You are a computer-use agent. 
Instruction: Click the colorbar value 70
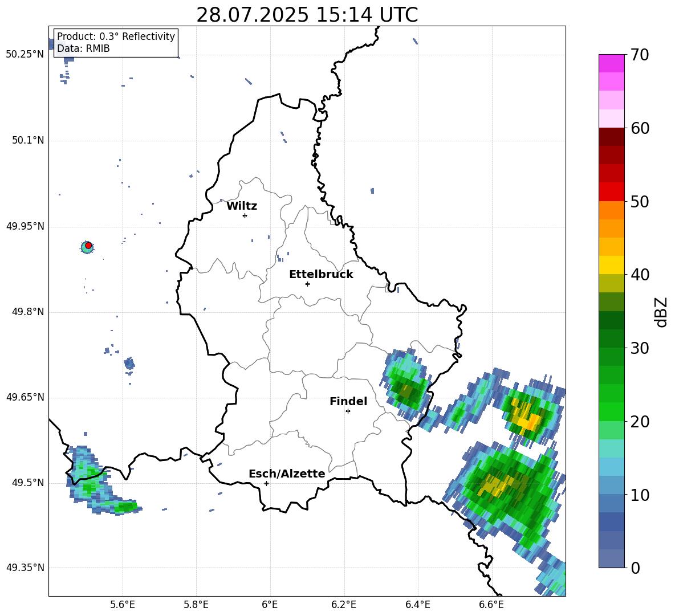tap(640, 55)
